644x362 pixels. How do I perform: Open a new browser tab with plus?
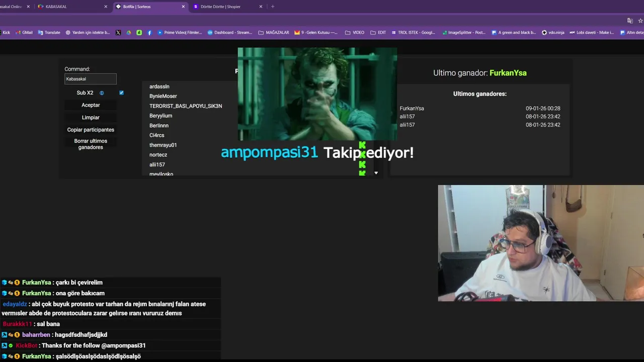point(273,7)
